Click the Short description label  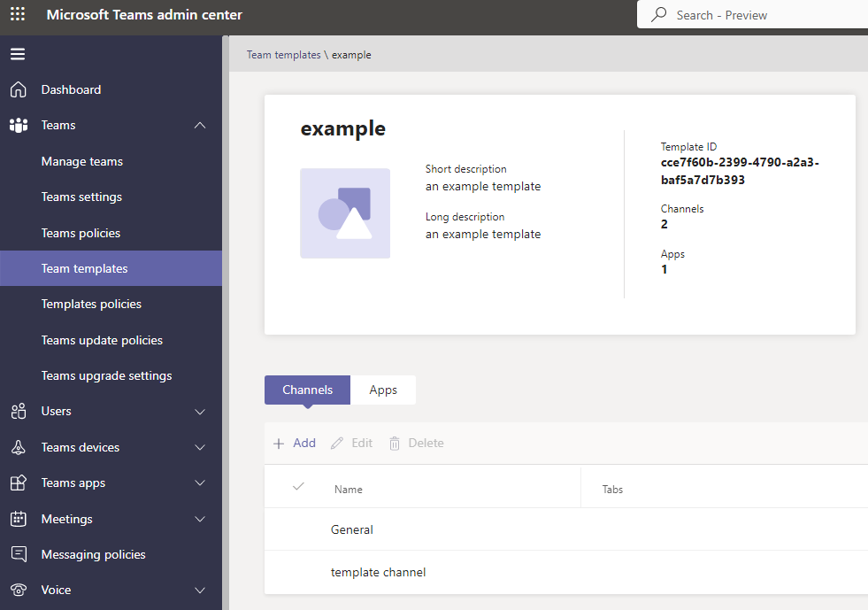tap(465, 169)
